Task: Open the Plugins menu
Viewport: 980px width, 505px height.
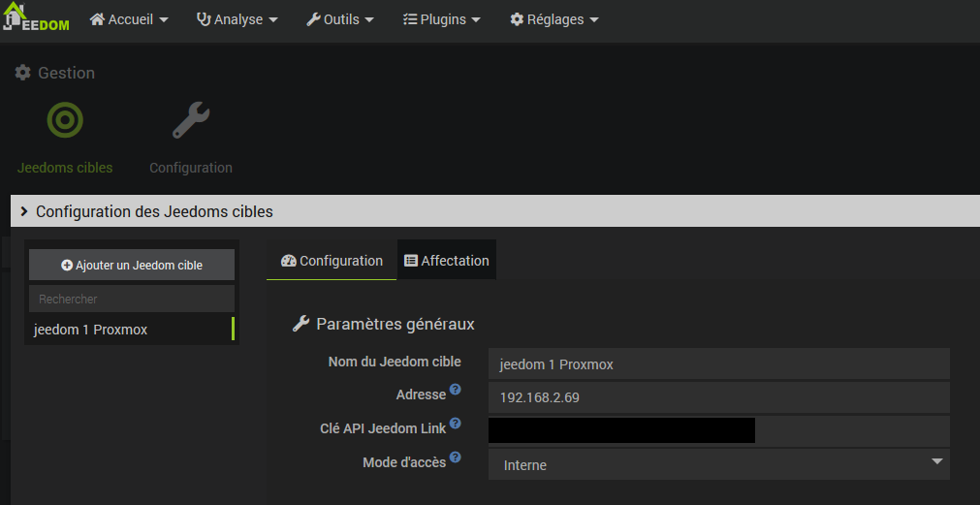Action: [x=442, y=19]
